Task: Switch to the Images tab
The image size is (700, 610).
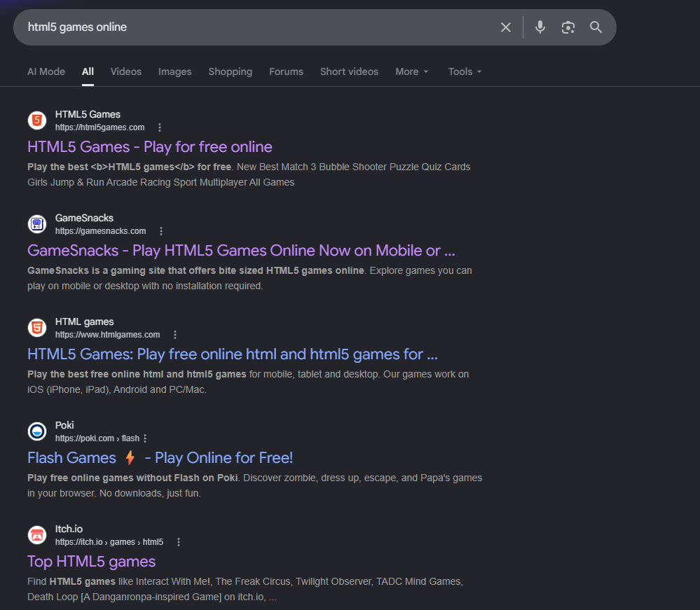Action: (x=174, y=71)
